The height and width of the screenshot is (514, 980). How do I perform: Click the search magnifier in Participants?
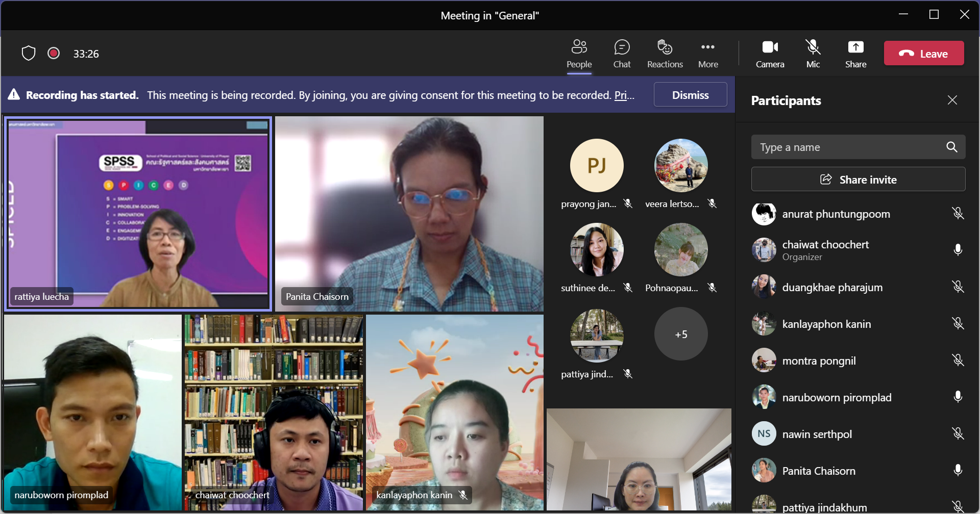point(951,147)
